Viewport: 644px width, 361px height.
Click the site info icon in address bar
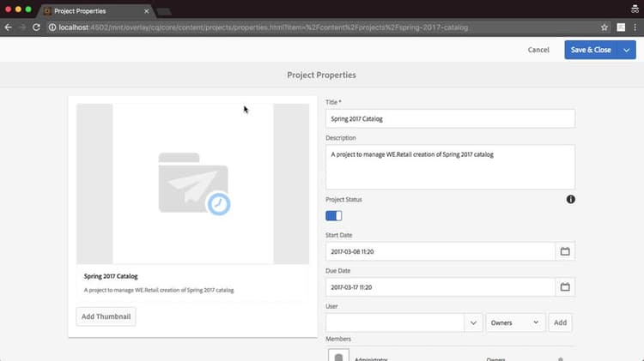coord(52,27)
